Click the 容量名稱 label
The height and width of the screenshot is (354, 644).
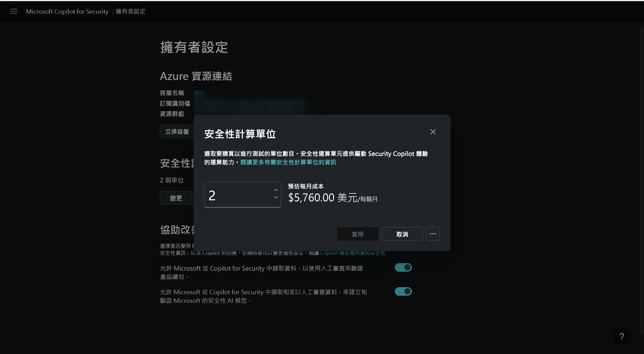[172, 93]
